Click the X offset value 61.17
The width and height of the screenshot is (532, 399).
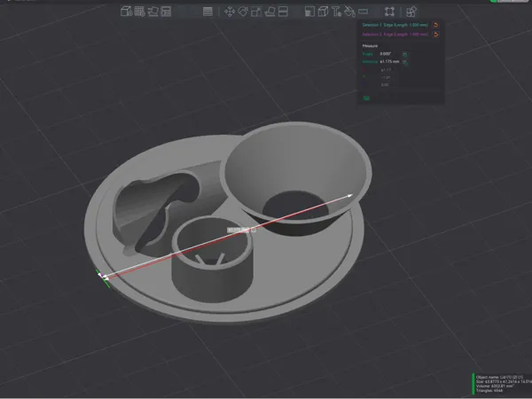tap(386, 70)
